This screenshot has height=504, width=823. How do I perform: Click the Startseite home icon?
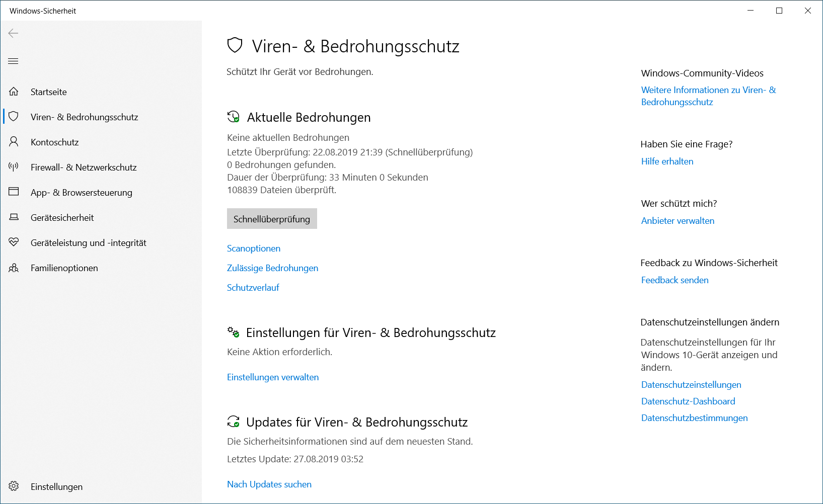point(14,92)
